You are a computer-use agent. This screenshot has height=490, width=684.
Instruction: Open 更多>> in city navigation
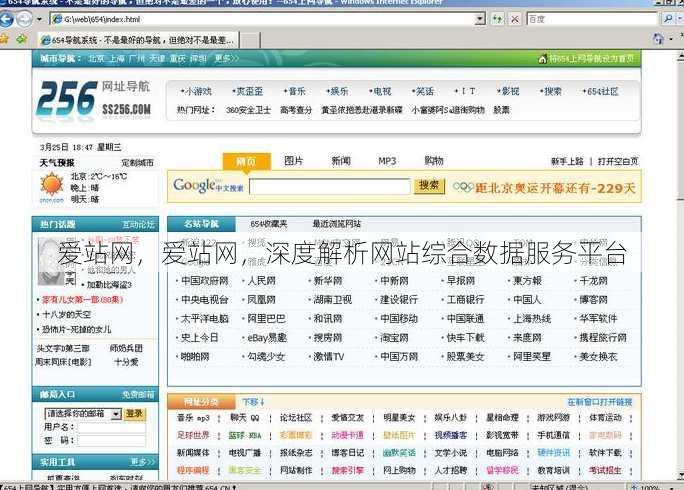(x=226, y=58)
